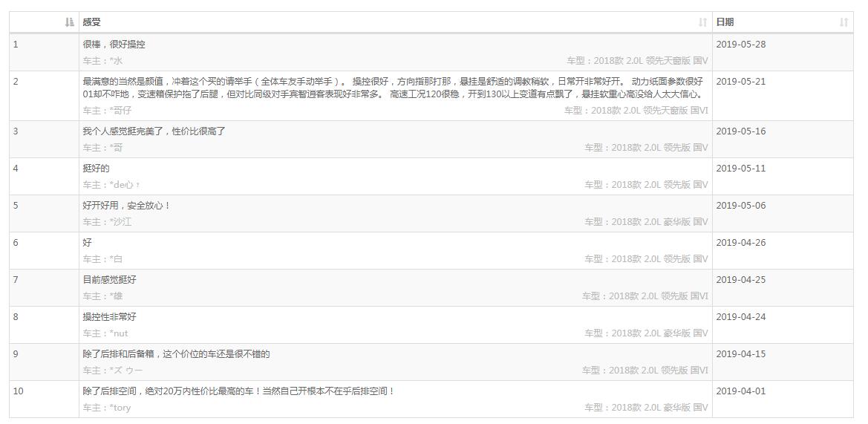Click owner name 车主：*水
Viewport: 868px width, 424px height.
click(103, 61)
